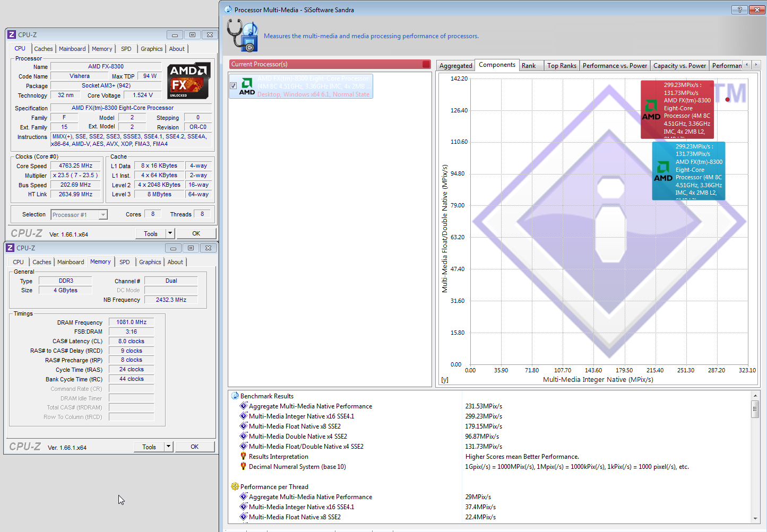Open About tab in upper CPU-Z
This screenshot has width=767, height=532.
(x=177, y=49)
